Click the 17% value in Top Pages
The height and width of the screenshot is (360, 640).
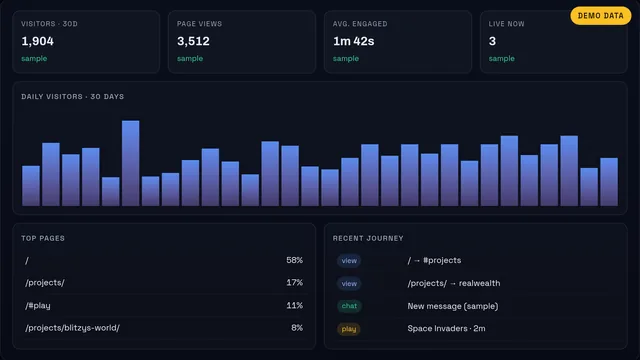[x=294, y=283]
